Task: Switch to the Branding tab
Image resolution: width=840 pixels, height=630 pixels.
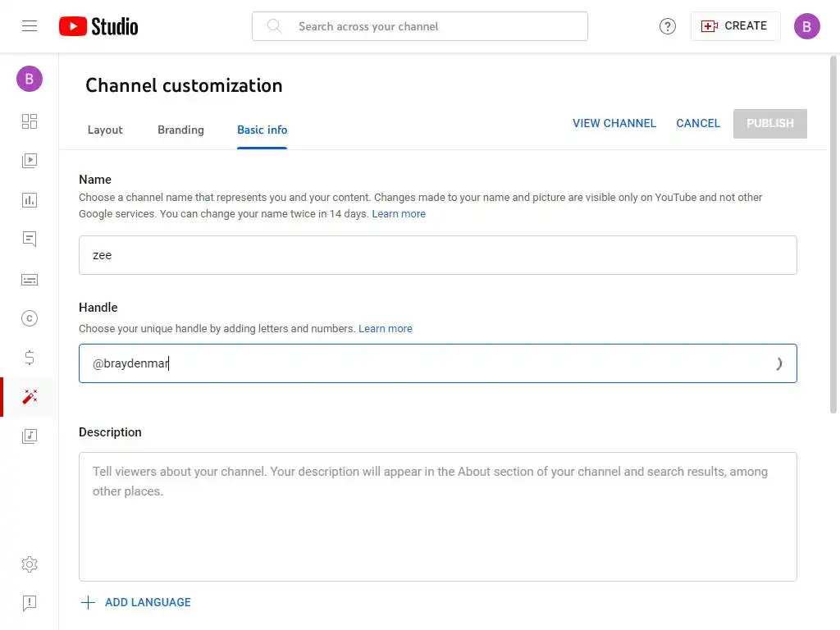Action: 180,130
